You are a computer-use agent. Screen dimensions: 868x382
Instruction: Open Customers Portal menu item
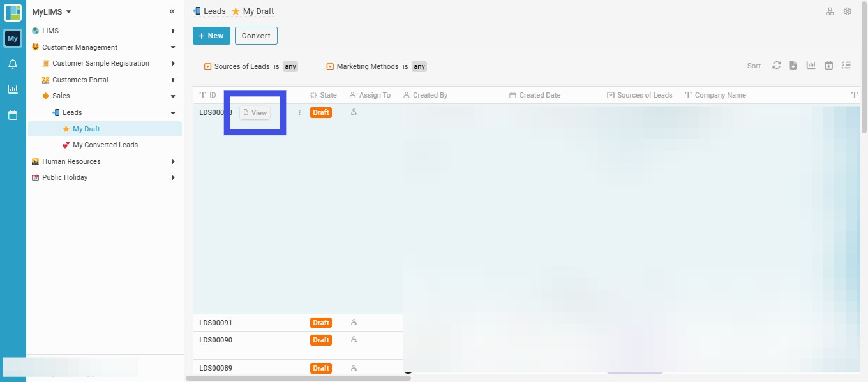click(x=80, y=80)
